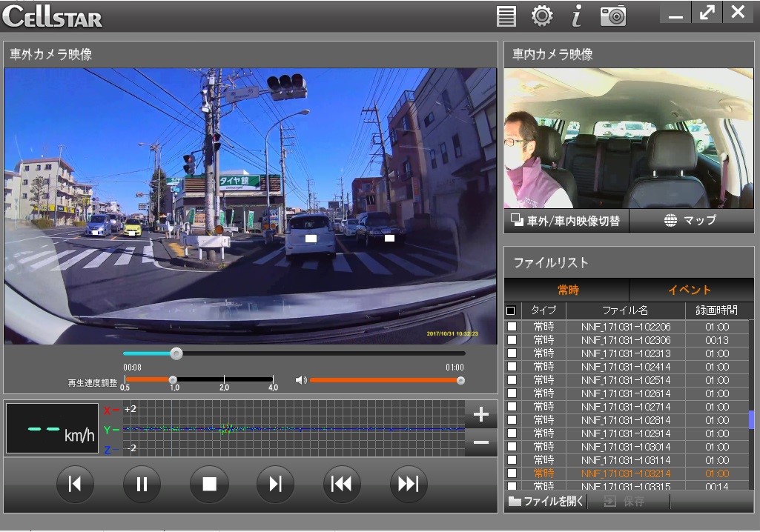The image size is (760, 532).
Task: Check box for file NNF_171031-102206
Action: click(512, 327)
